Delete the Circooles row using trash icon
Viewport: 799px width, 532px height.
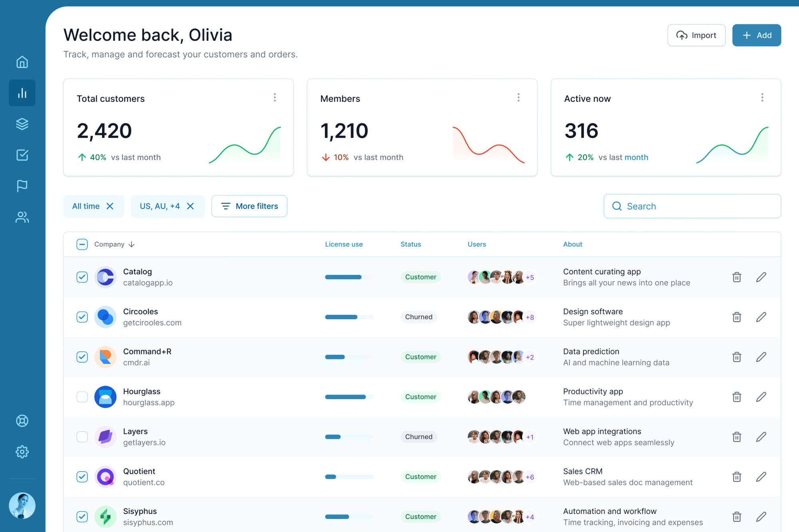737,317
